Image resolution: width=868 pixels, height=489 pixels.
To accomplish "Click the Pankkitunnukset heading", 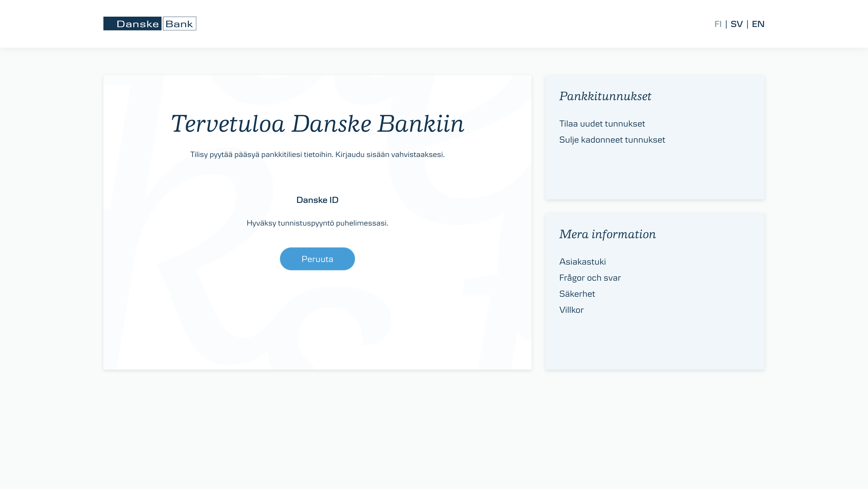I will tap(605, 96).
